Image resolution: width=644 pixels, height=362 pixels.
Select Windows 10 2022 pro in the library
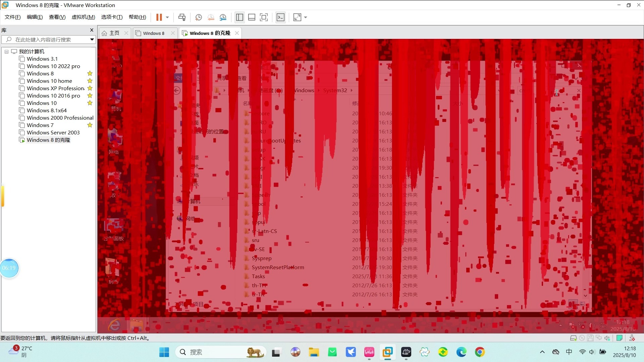(x=53, y=66)
